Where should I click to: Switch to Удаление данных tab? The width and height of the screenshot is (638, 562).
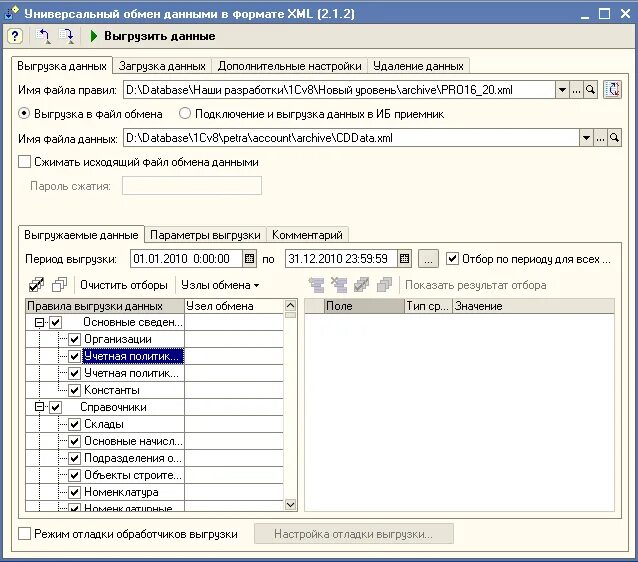[x=418, y=66]
